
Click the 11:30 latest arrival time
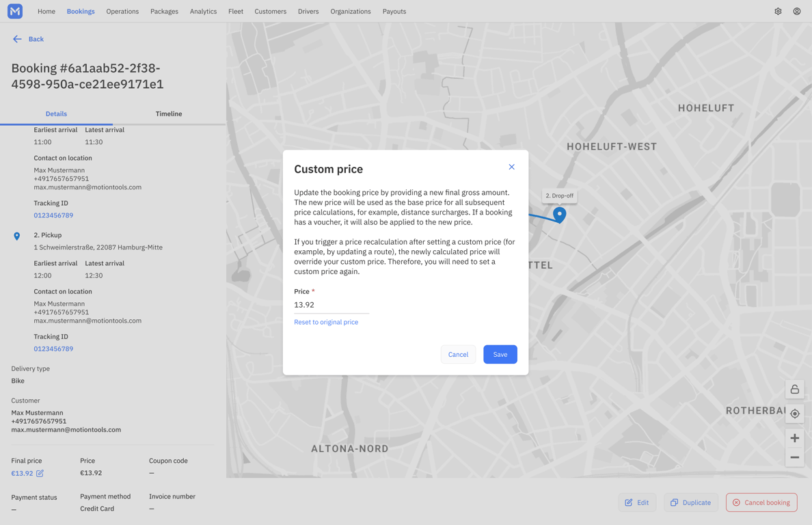[94, 142]
